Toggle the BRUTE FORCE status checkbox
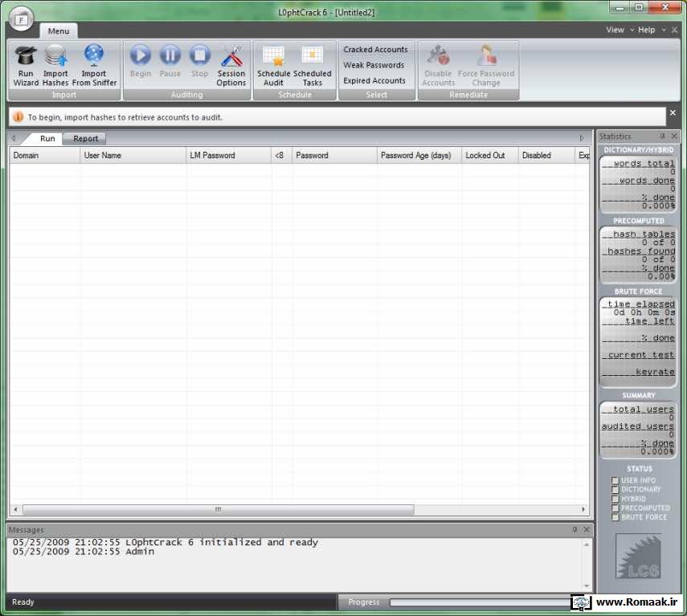687x616 pixels. (x=615, y=517)
